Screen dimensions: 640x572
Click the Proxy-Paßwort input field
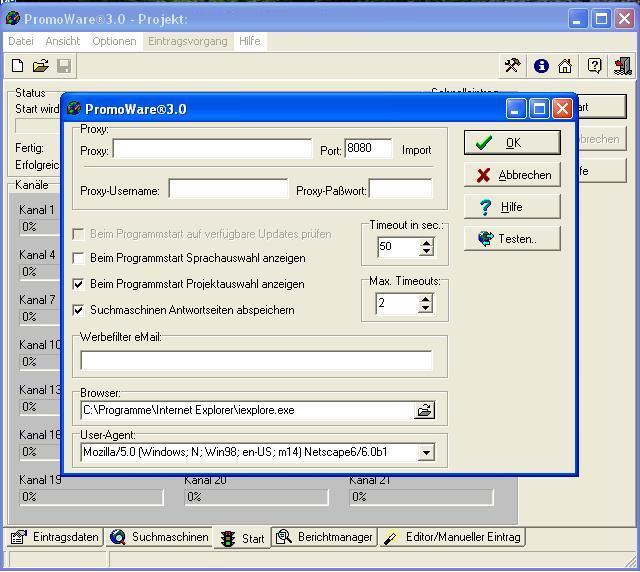point(400,188)
